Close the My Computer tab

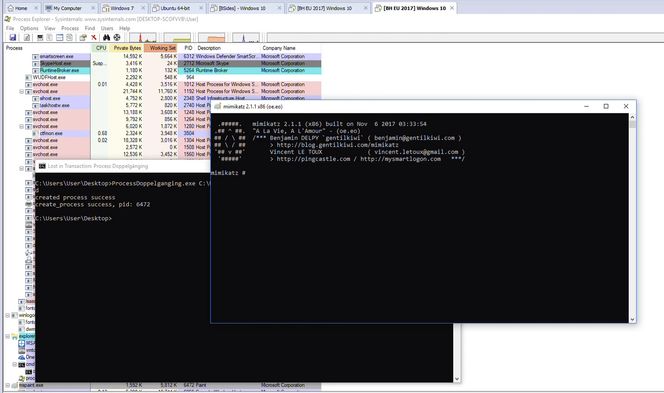pyautogui.click(x=93, y=8)
